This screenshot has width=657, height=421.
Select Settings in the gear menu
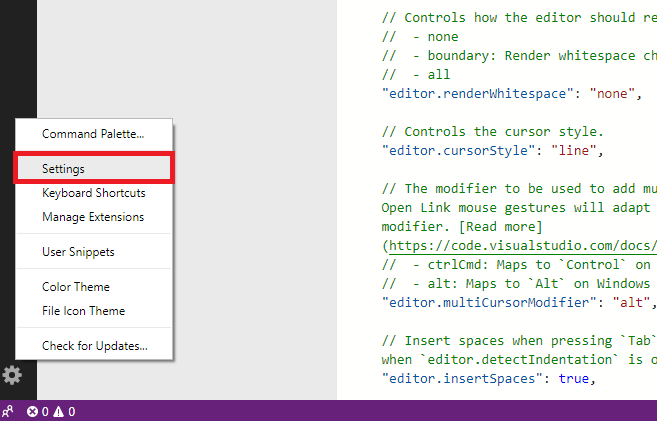tap(94, 168)
